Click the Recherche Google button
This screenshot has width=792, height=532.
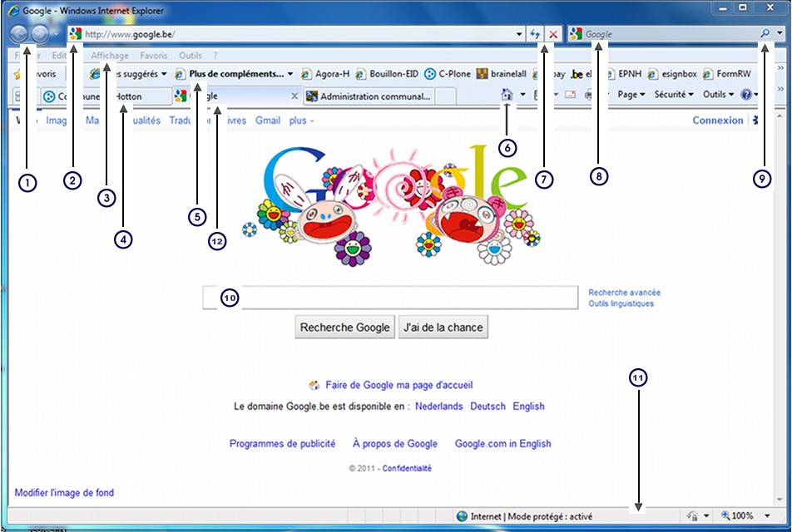[x=344, y=328]
